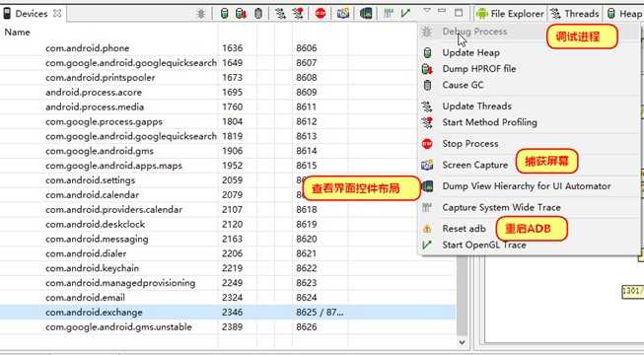The image size is (644, 355).
Task: Choose Update Heap in the dropdown menu
Action: (x=470, y=52)
